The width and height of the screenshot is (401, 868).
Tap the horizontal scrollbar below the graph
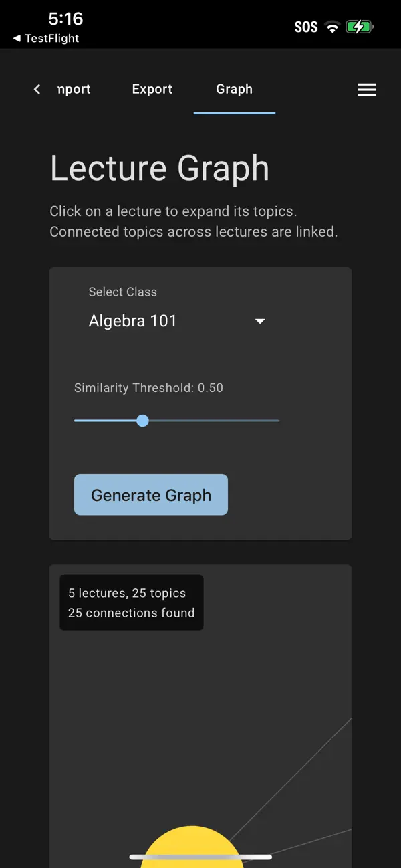click(x=200, y=856)
